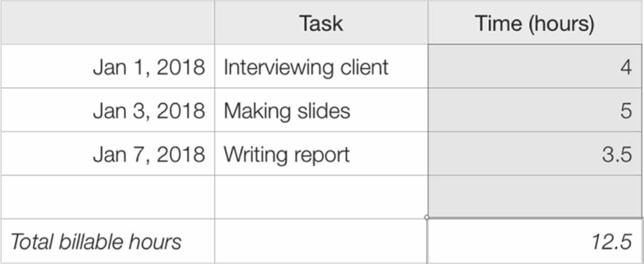Select the Jan 3, 2018 date cell

[107, 110]
